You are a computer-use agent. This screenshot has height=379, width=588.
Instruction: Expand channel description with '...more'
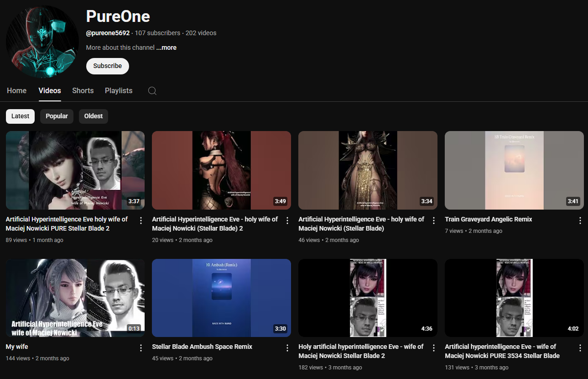coord(167,47)
